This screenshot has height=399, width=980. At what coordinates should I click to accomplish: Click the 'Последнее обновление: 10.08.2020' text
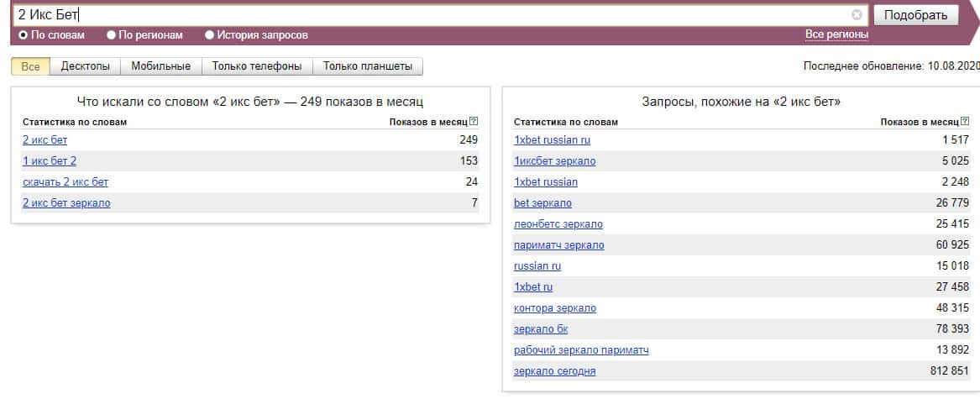coord(891,66)
